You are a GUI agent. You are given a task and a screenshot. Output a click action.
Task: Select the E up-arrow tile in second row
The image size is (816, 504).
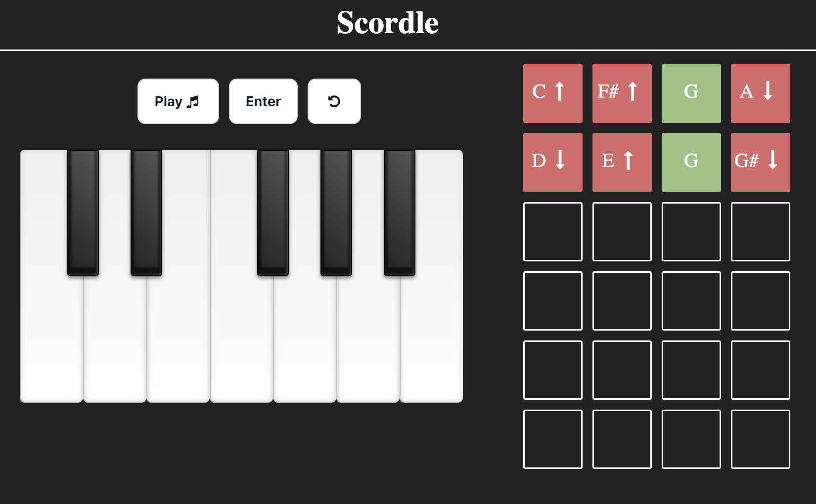click(622, 162)
